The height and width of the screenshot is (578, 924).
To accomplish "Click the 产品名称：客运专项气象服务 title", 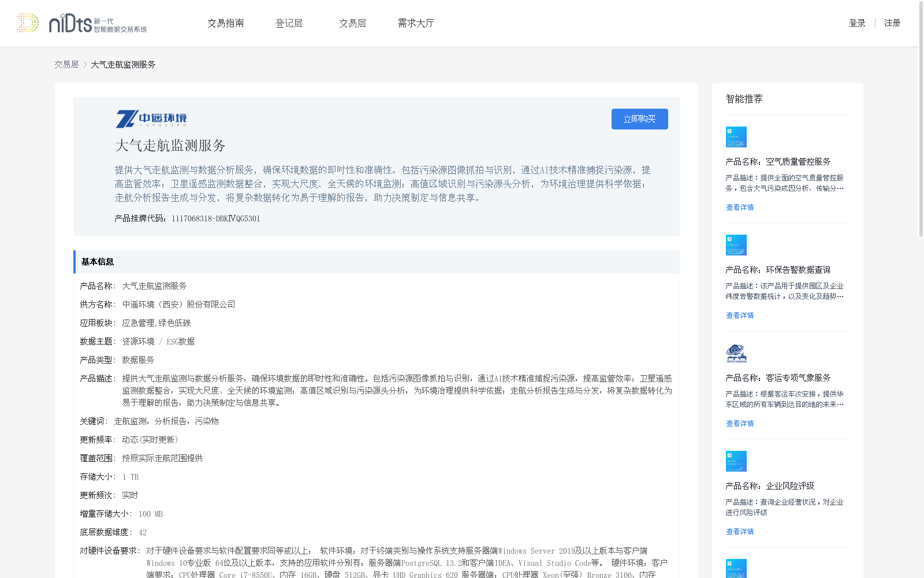I will (778, 378).
